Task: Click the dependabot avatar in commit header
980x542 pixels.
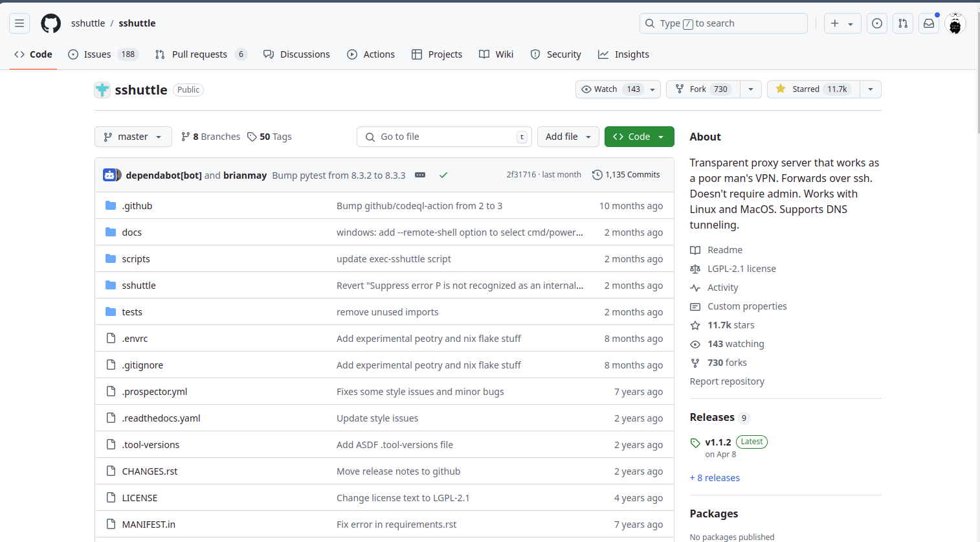Action: 109,175
